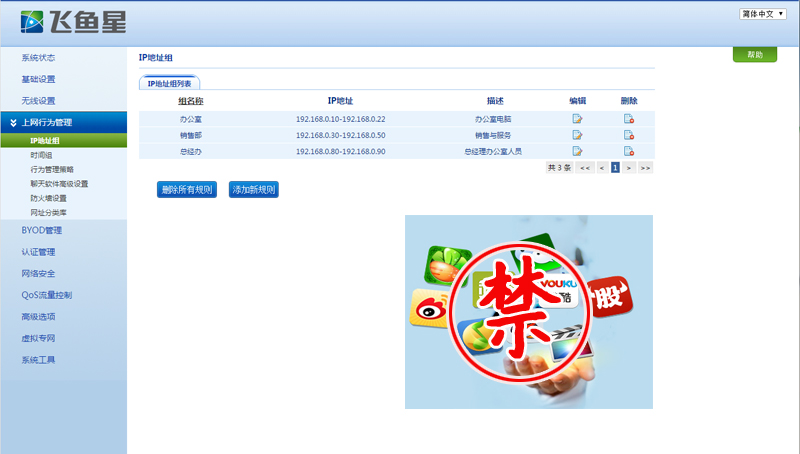Click the 组名称 column header
This screenshot has height=454, width=800.
191,101
